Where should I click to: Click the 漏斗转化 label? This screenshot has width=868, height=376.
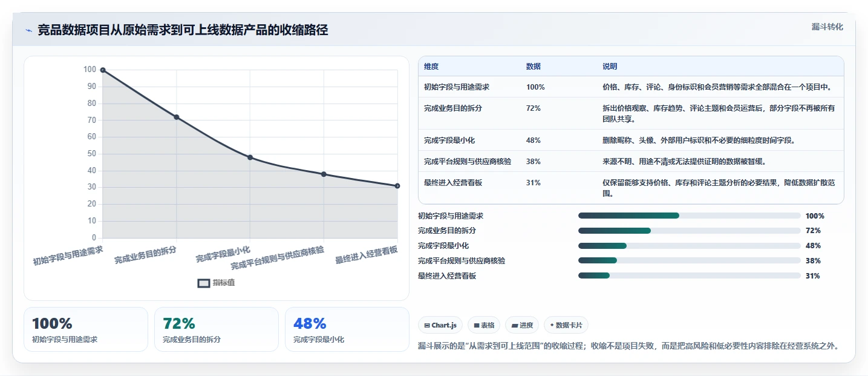point(827,27)
